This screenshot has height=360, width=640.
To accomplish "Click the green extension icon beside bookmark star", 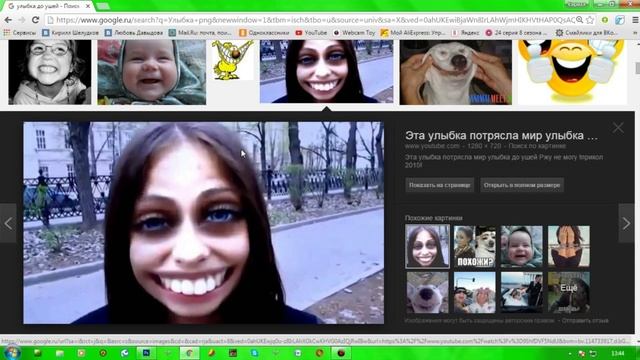I will pos(605,20).
